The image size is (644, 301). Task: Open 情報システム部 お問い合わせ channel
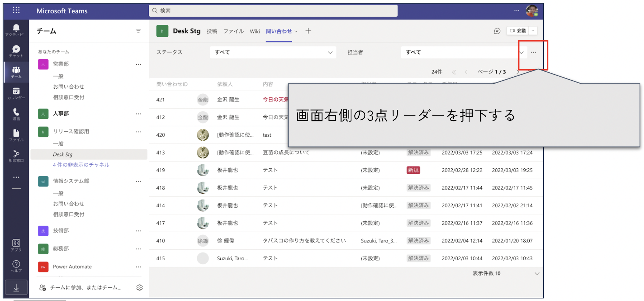(69, 204)
